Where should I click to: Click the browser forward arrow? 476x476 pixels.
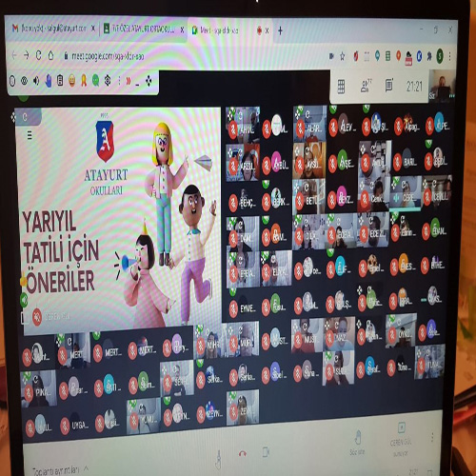click(x=27, y=55)
